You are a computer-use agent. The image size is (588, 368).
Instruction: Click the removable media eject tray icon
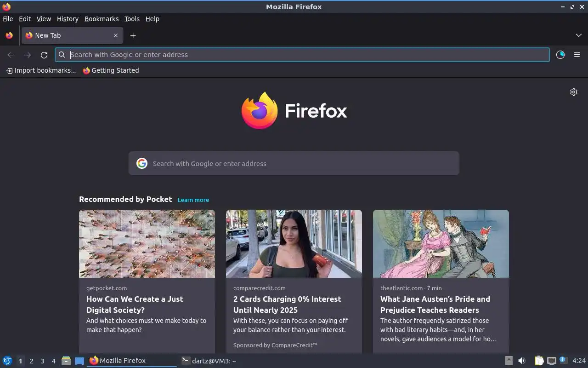pos(509,361)
